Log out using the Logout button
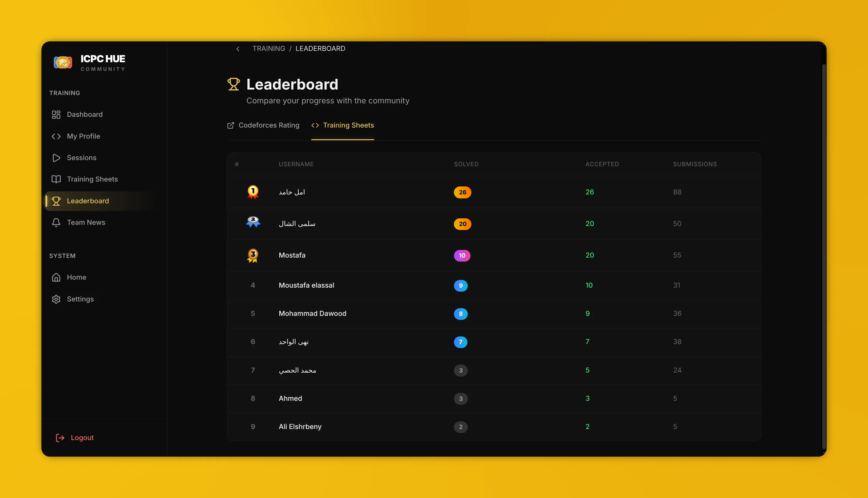The width and height of the screenshot is (868, 498). click(x=75, y=438)
